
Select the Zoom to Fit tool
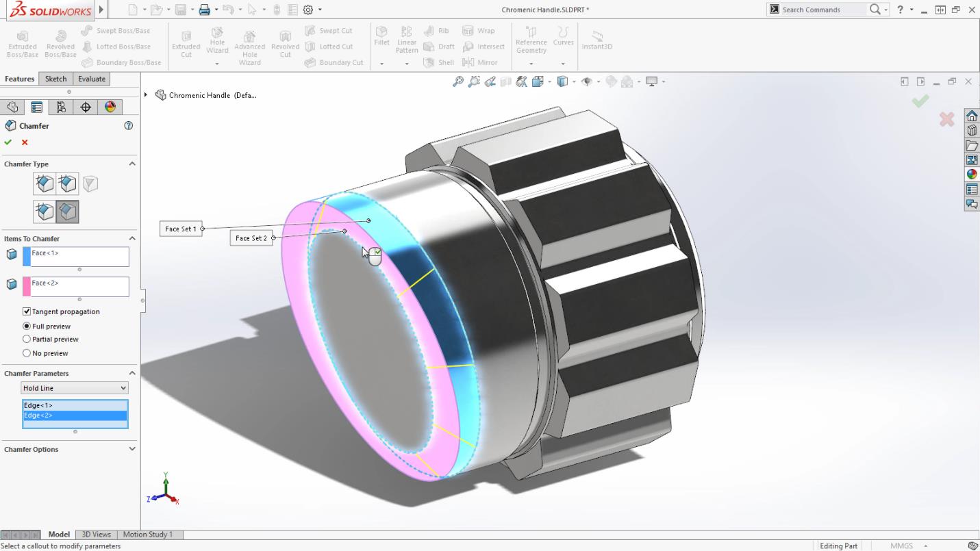pyautogui.click(x=459, y=81)
